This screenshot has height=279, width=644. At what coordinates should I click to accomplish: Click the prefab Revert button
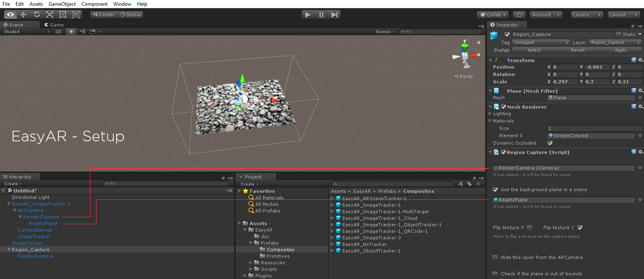578,50
